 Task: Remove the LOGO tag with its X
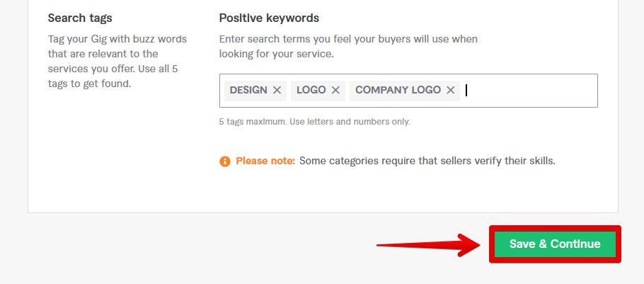pyautogui.click(x=335, y=90)
